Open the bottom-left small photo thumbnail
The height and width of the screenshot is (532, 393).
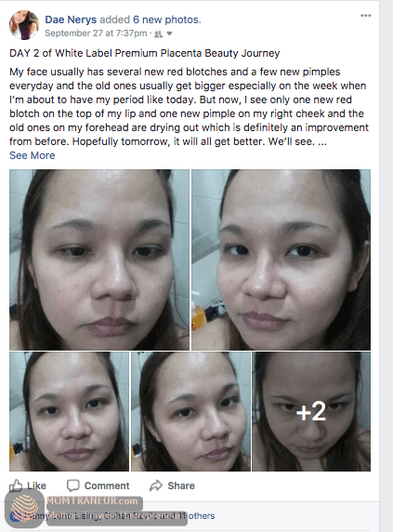click(69, 411)
